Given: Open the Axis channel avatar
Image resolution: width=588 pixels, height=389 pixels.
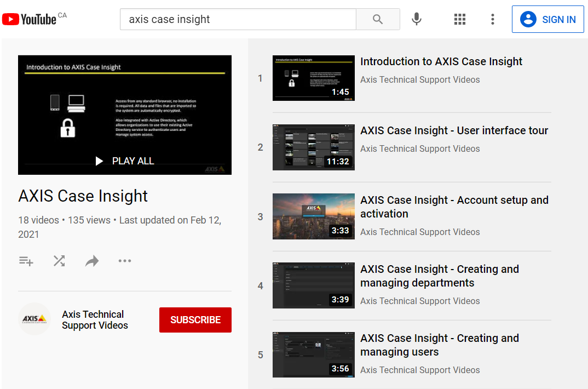Looking at the screenshot, I should pyautogui.click(x=34, y=319).
